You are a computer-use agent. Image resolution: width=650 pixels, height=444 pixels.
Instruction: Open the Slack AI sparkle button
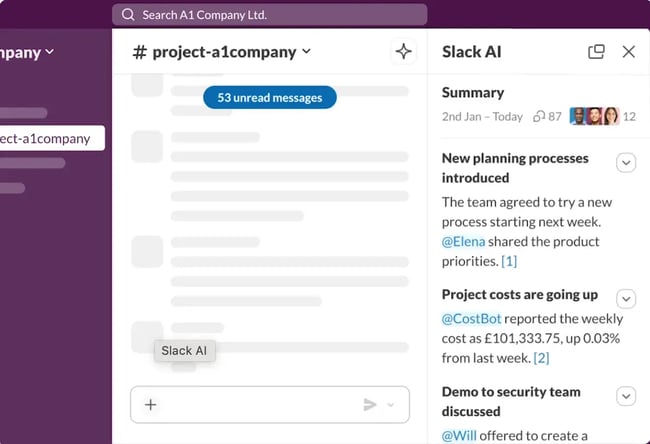coord(403,52)
